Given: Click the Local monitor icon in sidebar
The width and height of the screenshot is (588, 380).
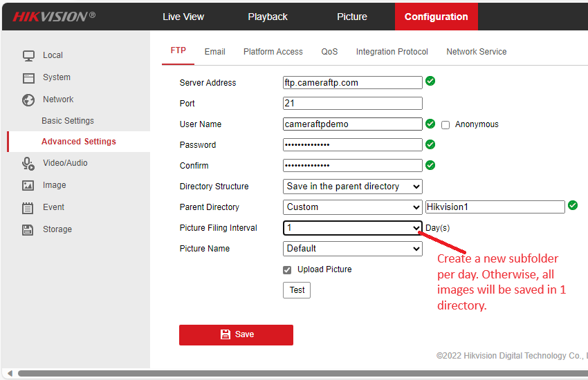Looking at the screenshot, I should (x=28, y=55).
